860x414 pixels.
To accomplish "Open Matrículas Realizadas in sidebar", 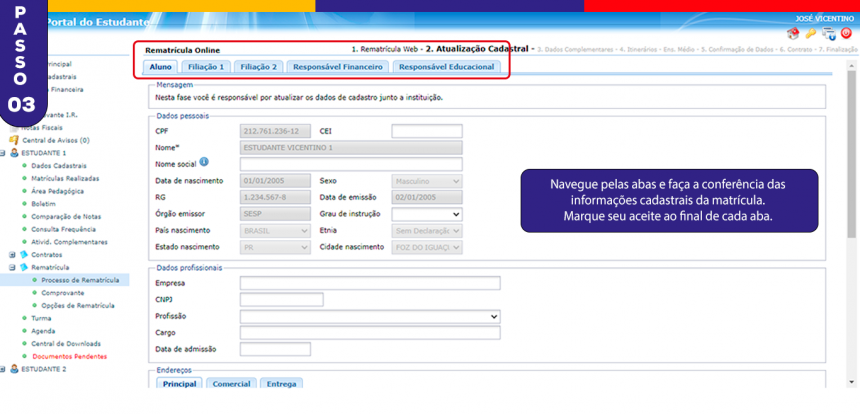I will click(65, 178).
